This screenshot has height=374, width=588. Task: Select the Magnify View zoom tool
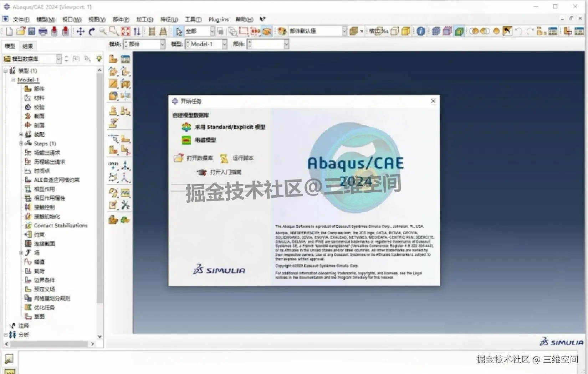[x=103, y=31]
